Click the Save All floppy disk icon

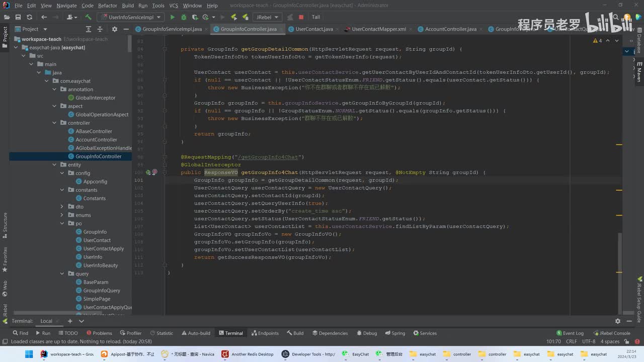18,17
